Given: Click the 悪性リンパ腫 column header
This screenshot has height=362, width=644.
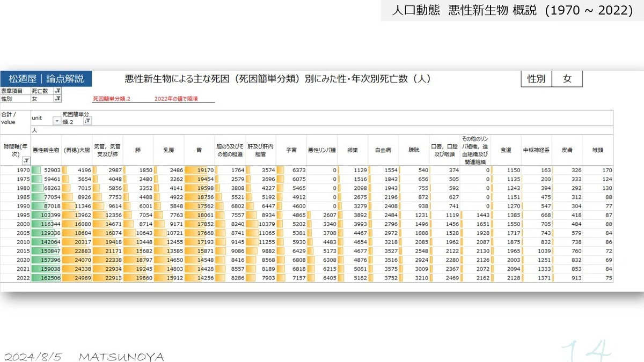Looking at the screenshot, I should click(322, 151).
